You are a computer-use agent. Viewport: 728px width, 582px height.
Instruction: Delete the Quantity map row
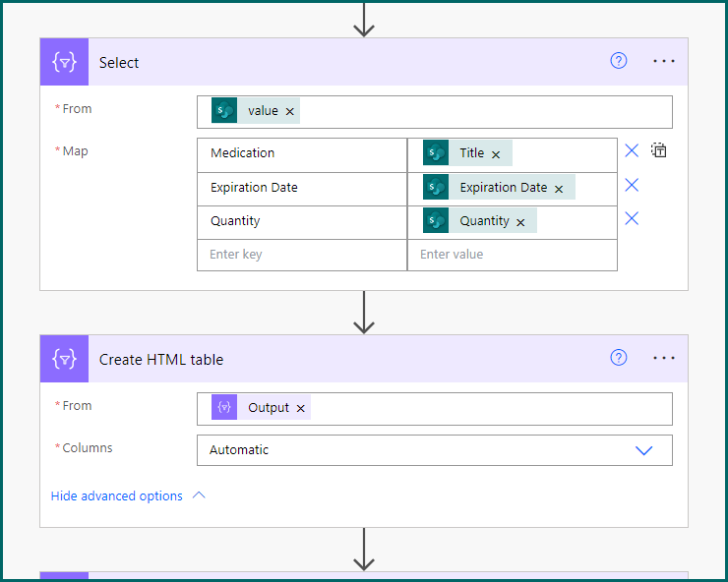632,218
